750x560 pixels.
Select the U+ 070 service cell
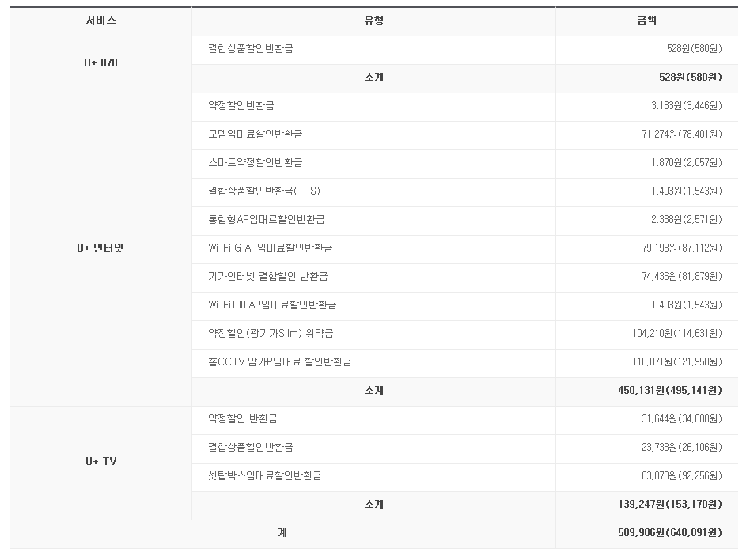100,63
